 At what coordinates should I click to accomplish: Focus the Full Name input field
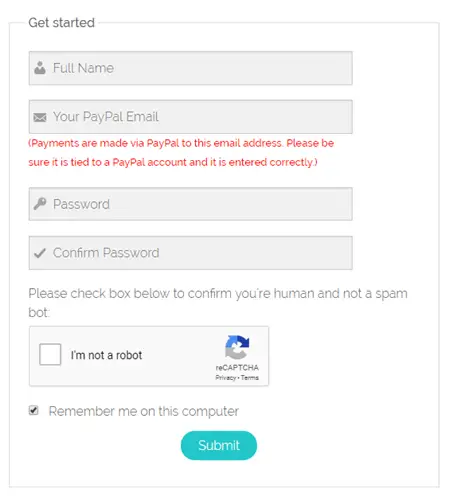point(190,68)
